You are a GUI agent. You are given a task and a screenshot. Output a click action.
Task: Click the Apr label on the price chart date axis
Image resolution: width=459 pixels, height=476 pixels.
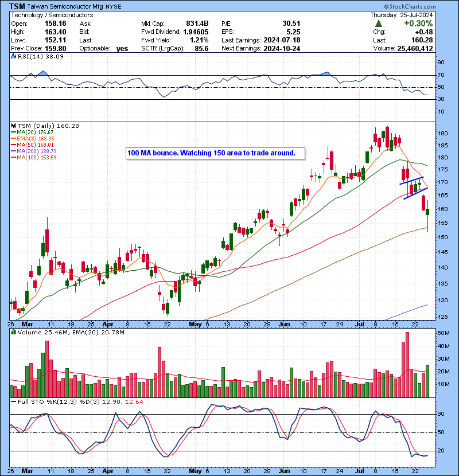pyautogui.click(x=108, y=324)
